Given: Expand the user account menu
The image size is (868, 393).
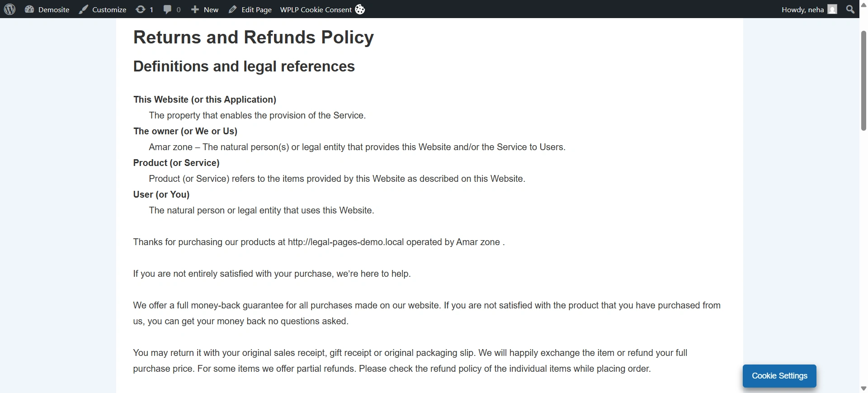Looking at the screenshot, I should [809, 9].
